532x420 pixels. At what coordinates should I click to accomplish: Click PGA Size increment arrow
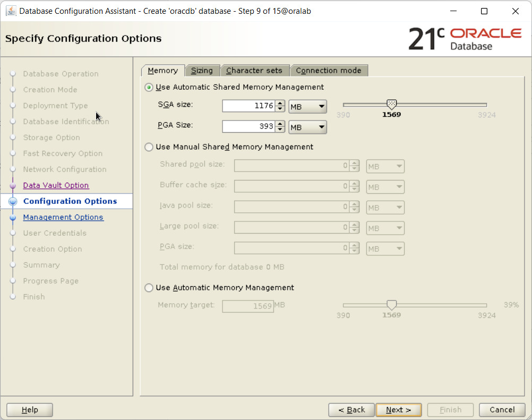point(280,124)
